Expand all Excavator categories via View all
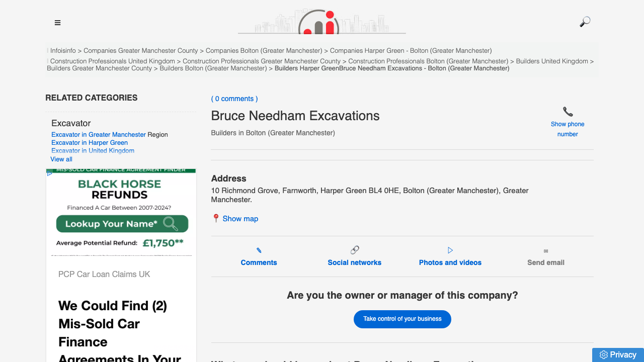The width and height of the screenshot is (644, 362). coord(61,159)
